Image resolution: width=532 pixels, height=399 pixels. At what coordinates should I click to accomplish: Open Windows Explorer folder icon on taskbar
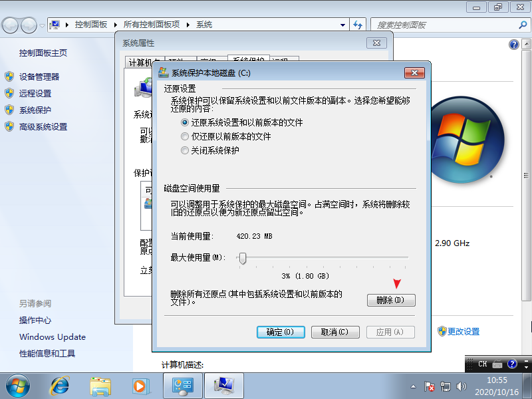pyautogui.click(x=100, y=385)
